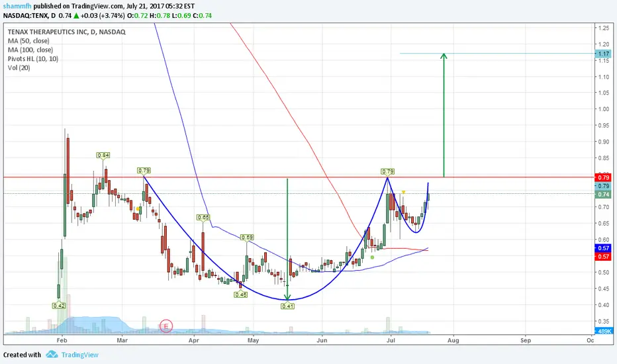The width and height of the screenshot is (617, 364).
Task: Click the 0.45 pivot low label on chart
Action: click(x=240, y=295)
